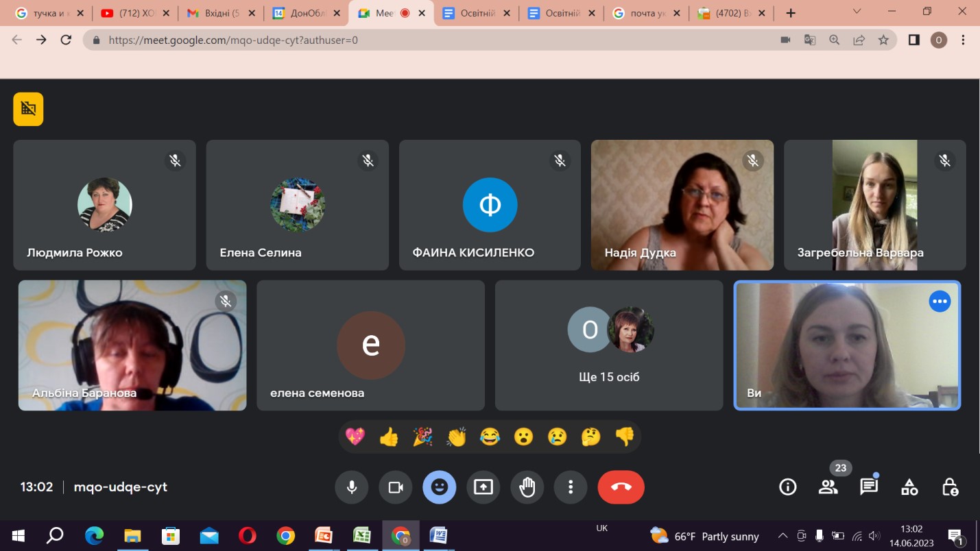Open the zoom magnifier icon in address bar
The height and width of the screenshot is (551, 980).
[835, 40]
